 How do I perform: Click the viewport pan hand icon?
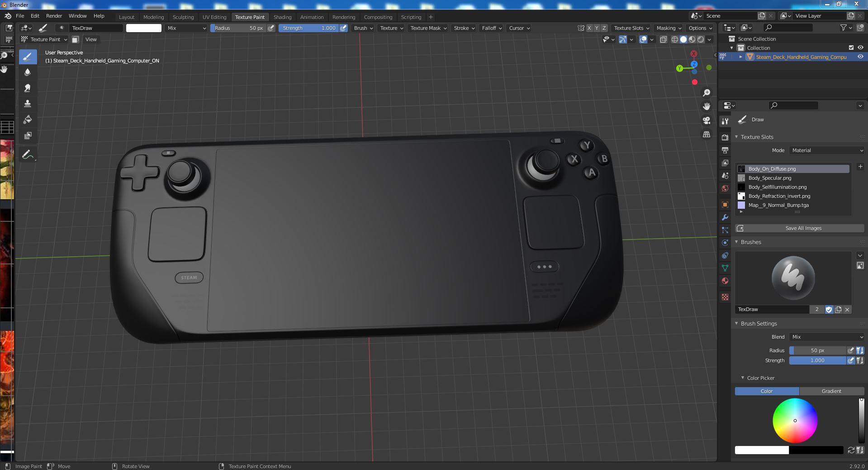pyautogui.click(x=707, y=106)
